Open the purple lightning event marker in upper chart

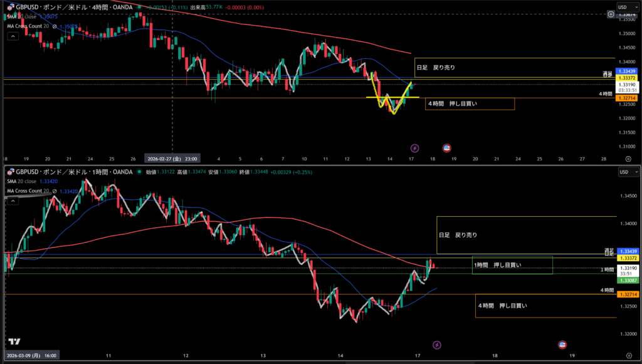[414, 148]
